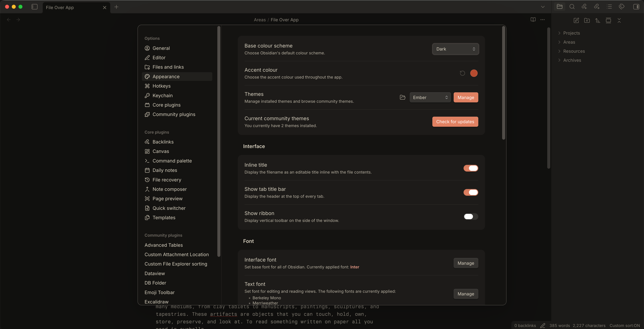644x329 pixels.
Task: Create a new note icon
Action: [576, 20]
